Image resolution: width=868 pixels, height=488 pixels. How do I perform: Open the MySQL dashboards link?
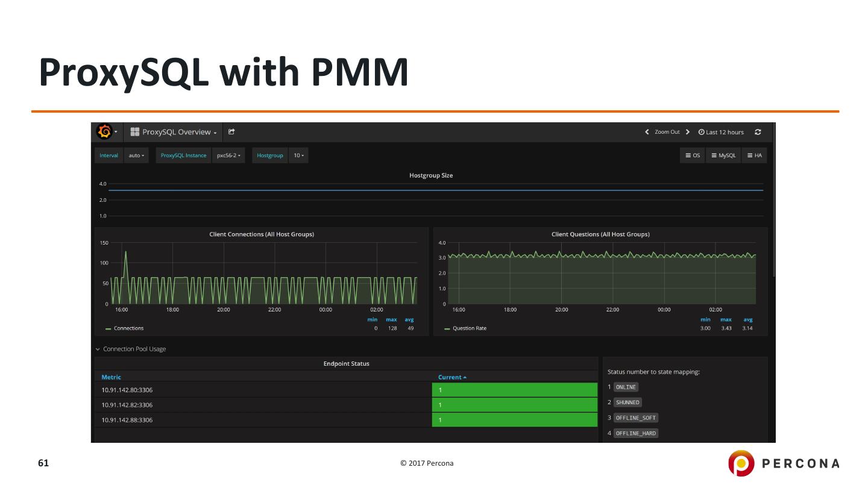tap(723, 155)
